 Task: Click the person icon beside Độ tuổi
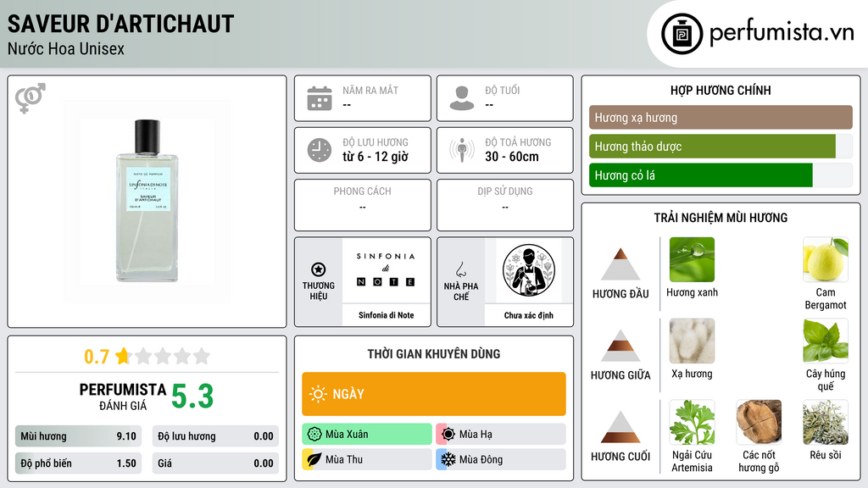(x=462, y=98)
